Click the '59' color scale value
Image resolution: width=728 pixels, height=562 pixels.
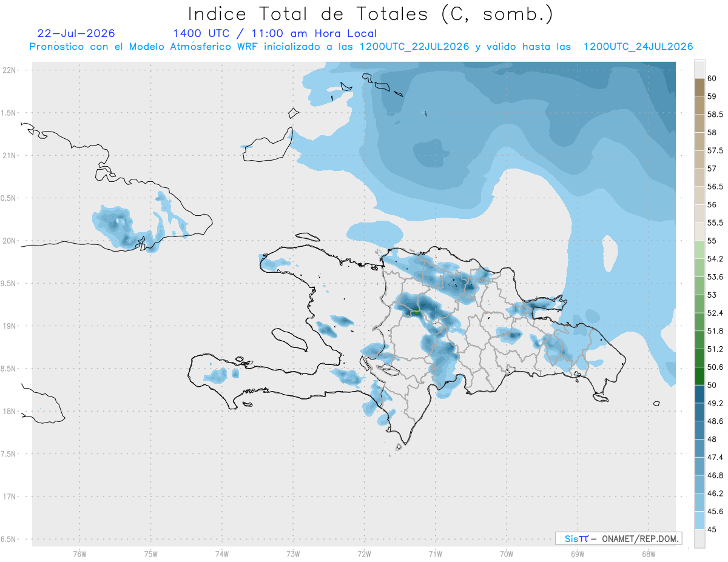point(712,96)
